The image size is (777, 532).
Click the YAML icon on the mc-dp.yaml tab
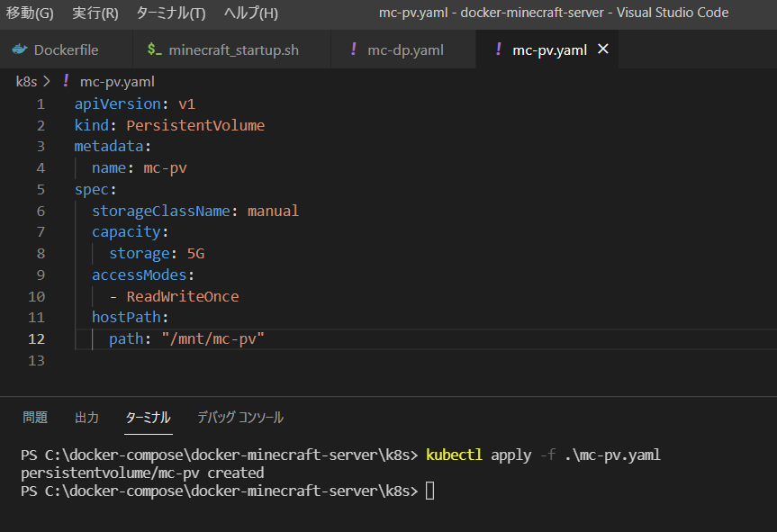coord(353,50)
